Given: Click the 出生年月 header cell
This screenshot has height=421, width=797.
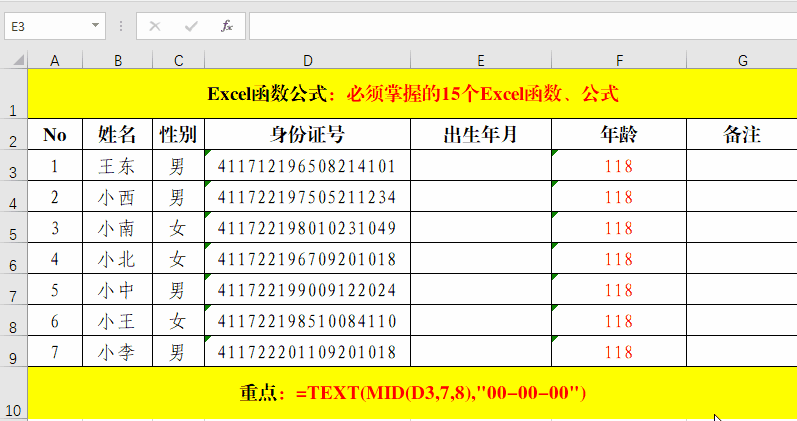Looking at the screenshot, I should (481, 135).
